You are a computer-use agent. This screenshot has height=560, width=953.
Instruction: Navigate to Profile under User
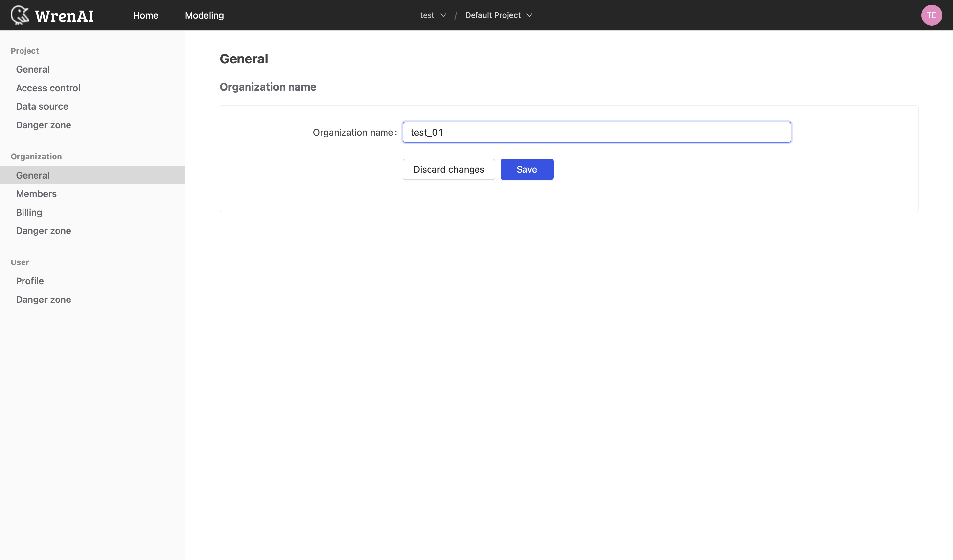[x=29, y=280]
